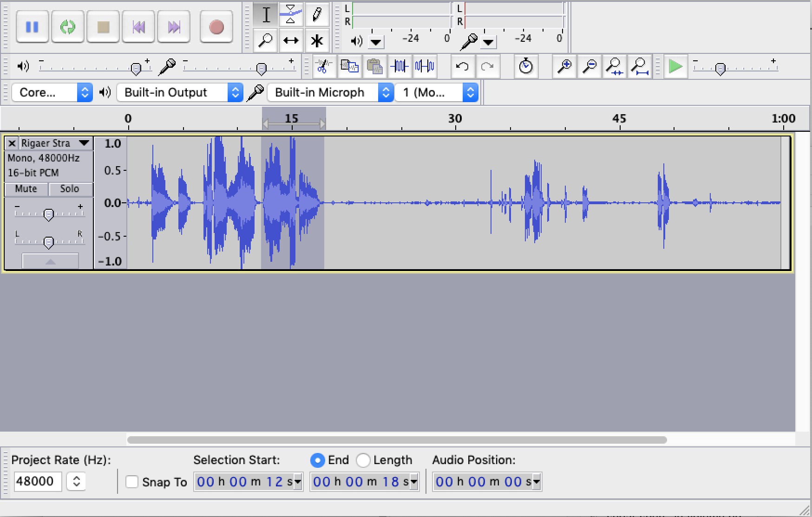
Task: Select the Multi-Tool asterisk
Action: 317,40
